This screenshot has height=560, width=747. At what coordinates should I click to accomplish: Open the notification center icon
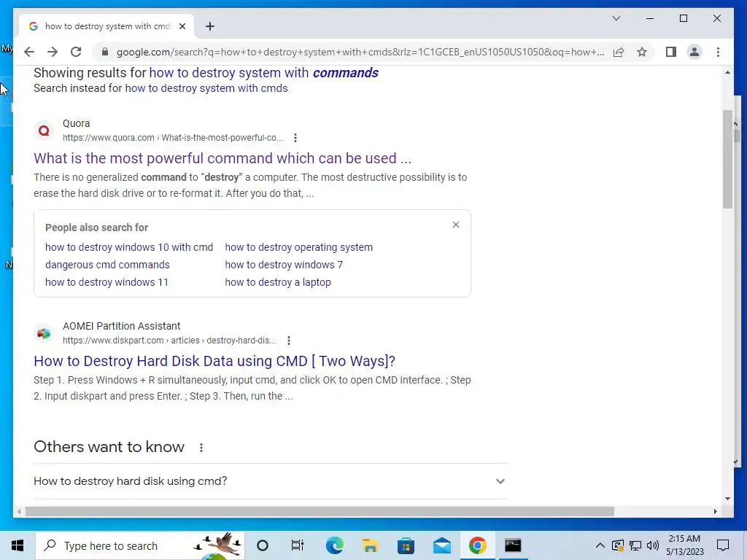tap(723, 545)
